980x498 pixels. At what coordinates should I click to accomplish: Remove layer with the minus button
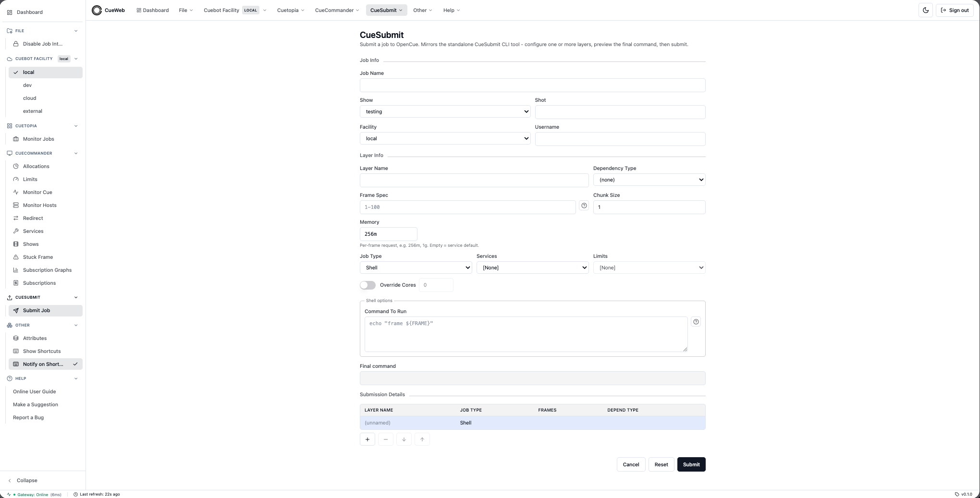[386, 439]
